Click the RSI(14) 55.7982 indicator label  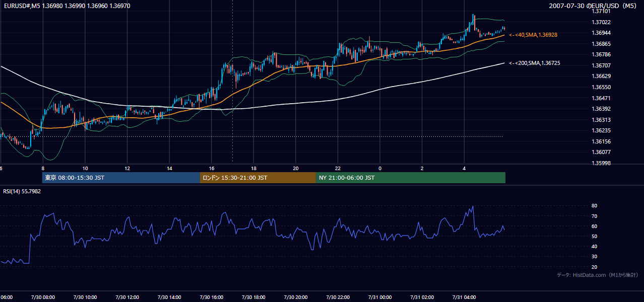[22, 191]
